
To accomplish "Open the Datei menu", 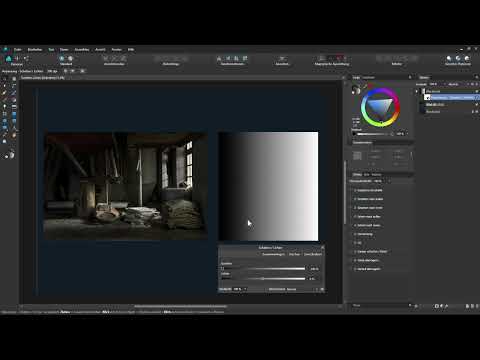I will [18, 50].
